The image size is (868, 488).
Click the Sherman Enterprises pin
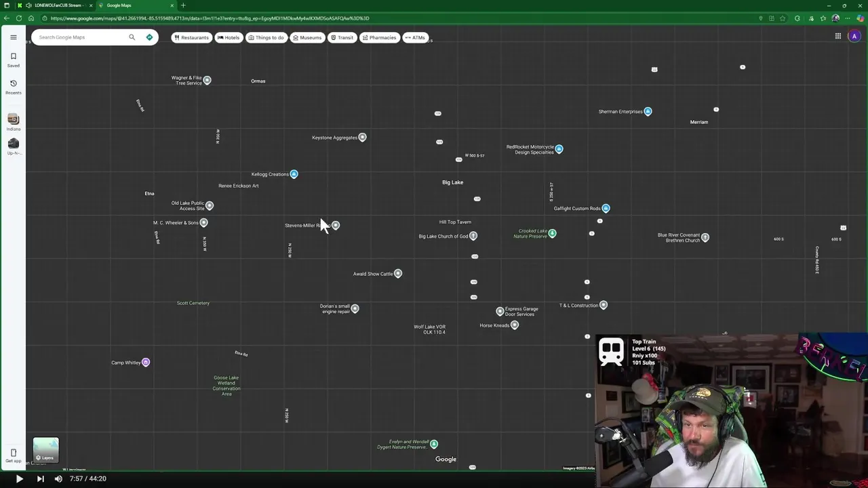(648, 111)
